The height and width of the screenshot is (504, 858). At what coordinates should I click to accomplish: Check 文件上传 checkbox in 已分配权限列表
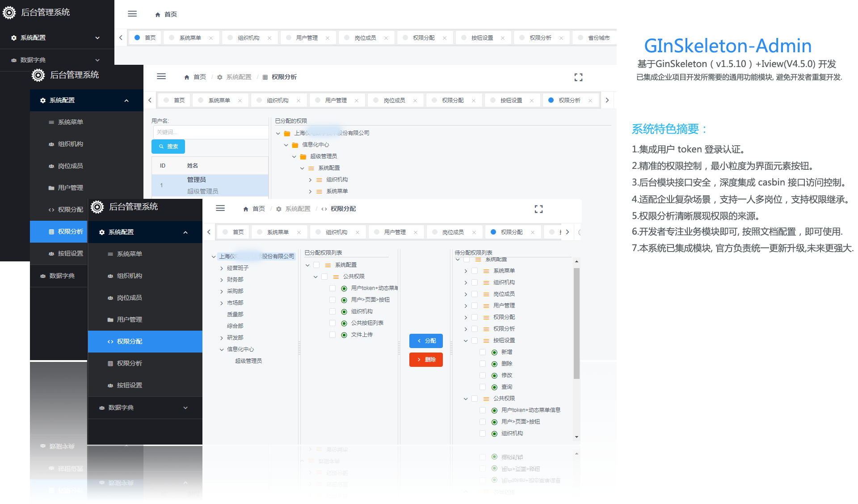(332, 335)
